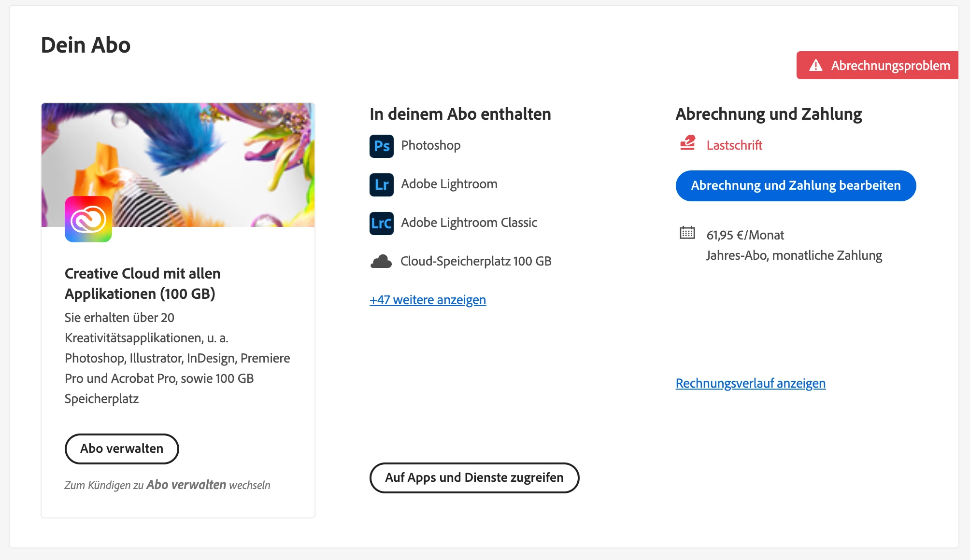Click the Photoshop Ps icon

[x=381, y=146]
